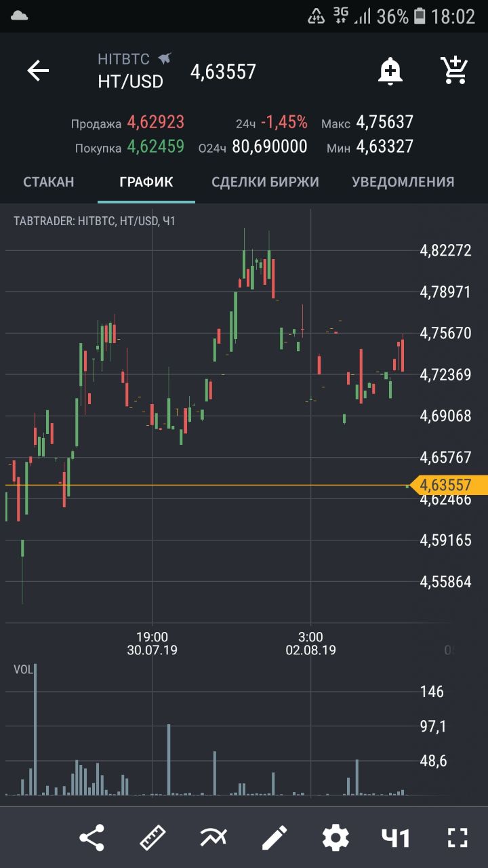
Task: Select the ruler measurement tool
Action: pos(153,837)
